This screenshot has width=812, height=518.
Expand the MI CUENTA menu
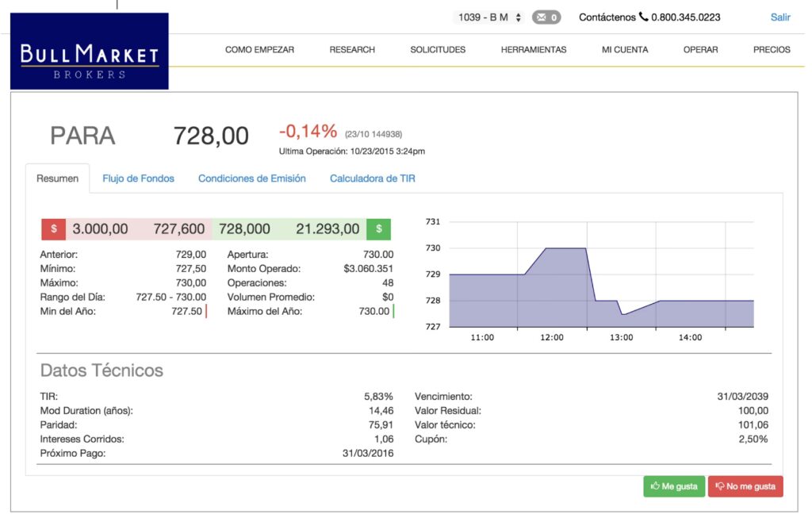click(625, 50)
